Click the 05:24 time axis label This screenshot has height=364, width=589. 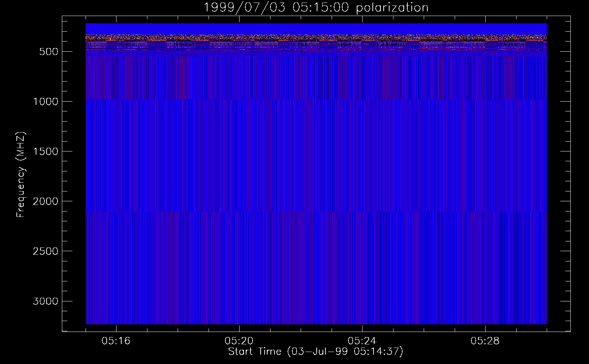[362, 341]
